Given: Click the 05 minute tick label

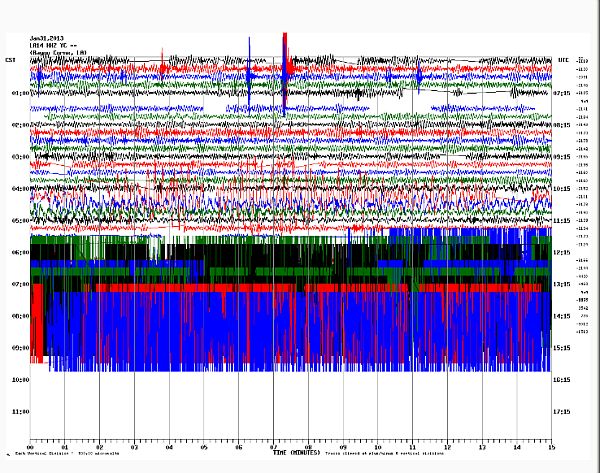Looking at the screenshot, I should click(x=204, y=447).
